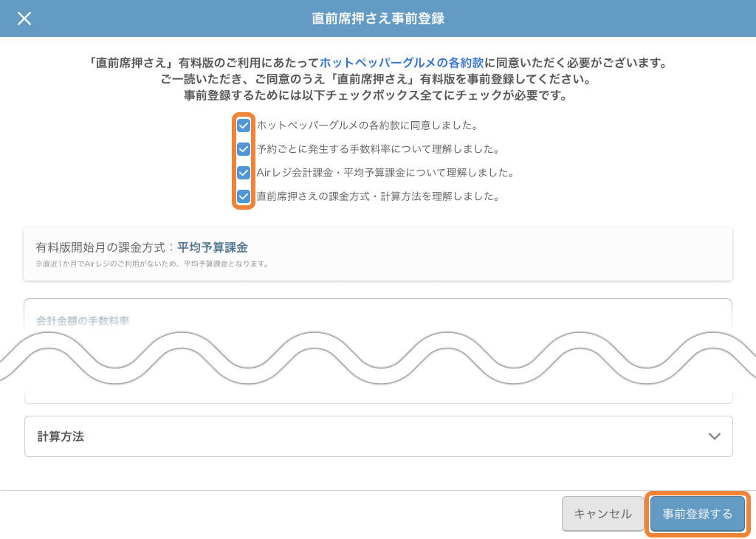Select the dialog title 直前席押さえ事前登録

(x=377, y=18)
